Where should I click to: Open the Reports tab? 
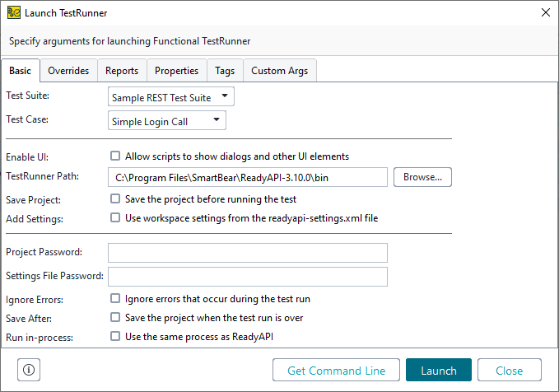coord(122,71)
